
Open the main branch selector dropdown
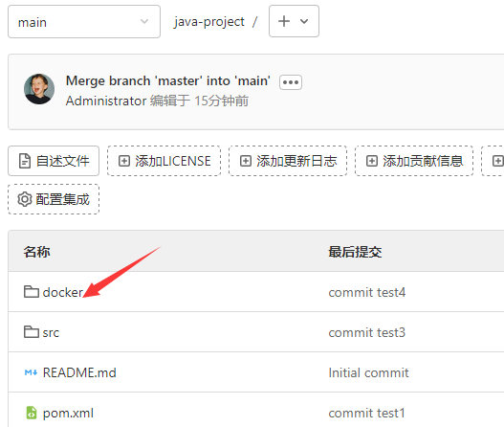(84, 22)
